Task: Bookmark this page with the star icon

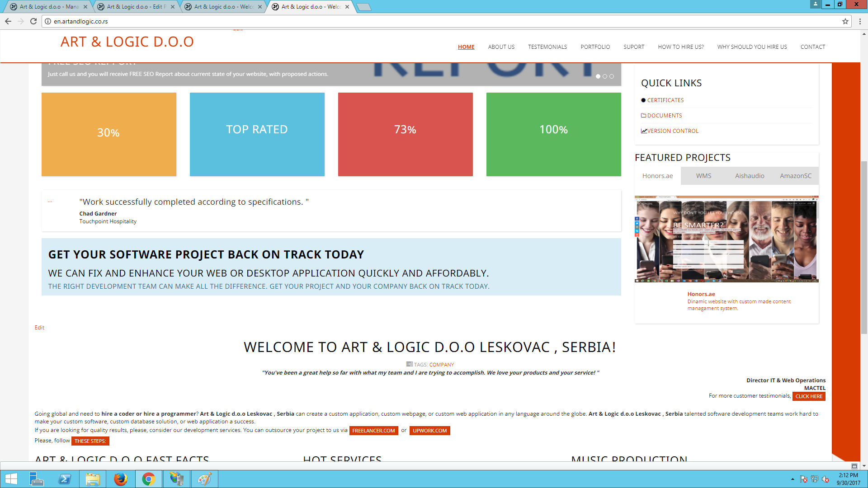Action: pyautogui.click(x=845, y=21)
